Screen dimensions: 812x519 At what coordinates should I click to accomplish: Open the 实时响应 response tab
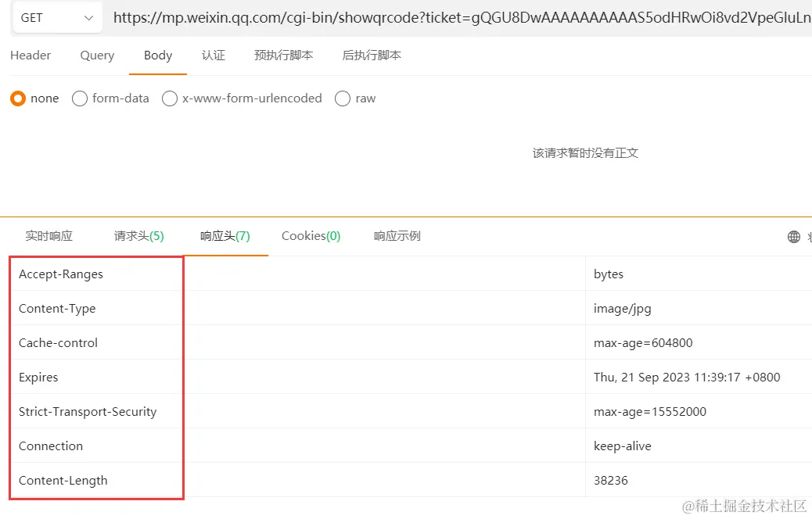[x=49, y=236]
